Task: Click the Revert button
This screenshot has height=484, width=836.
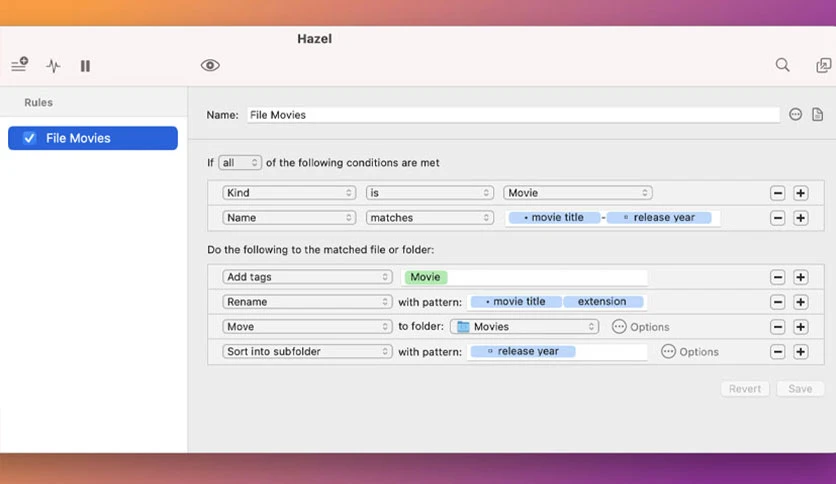Action: point(745,389)
